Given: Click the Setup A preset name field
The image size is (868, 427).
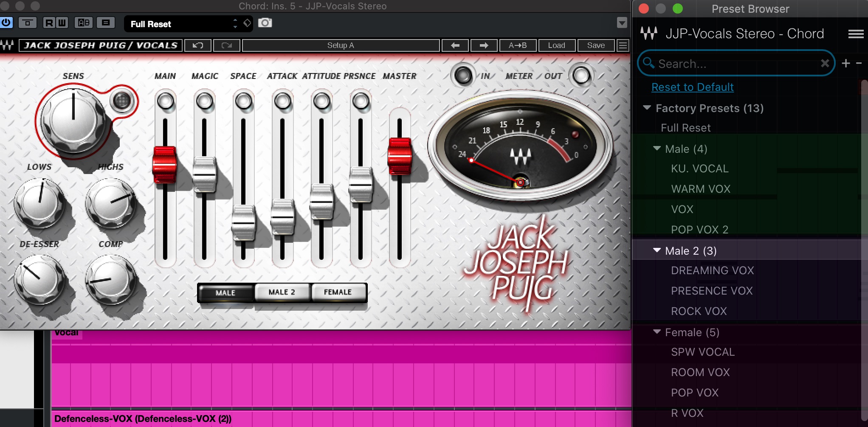Looking at the screenshot, I should coord(341,45).
